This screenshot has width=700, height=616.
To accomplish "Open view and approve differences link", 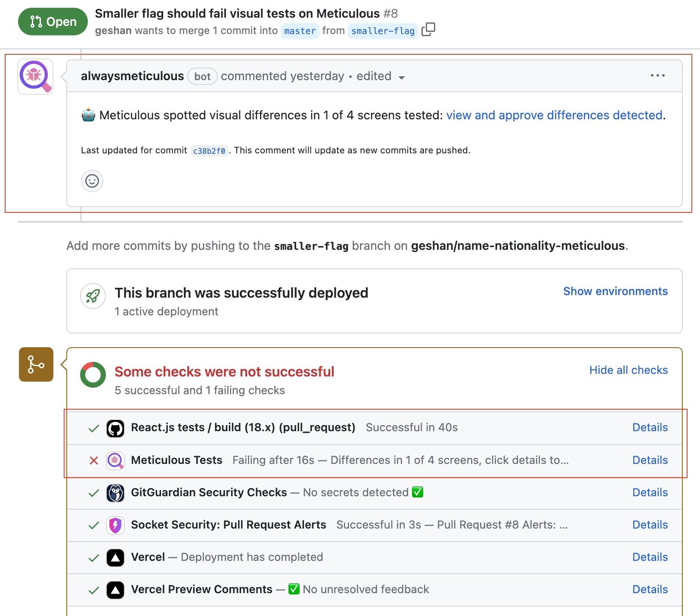I will [554, 115].
